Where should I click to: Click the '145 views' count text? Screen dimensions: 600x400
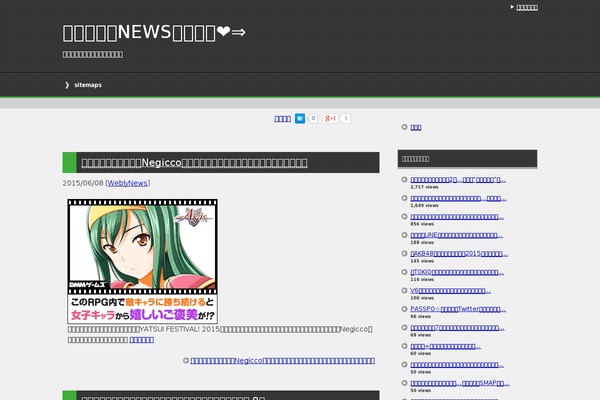pos(422,261)
